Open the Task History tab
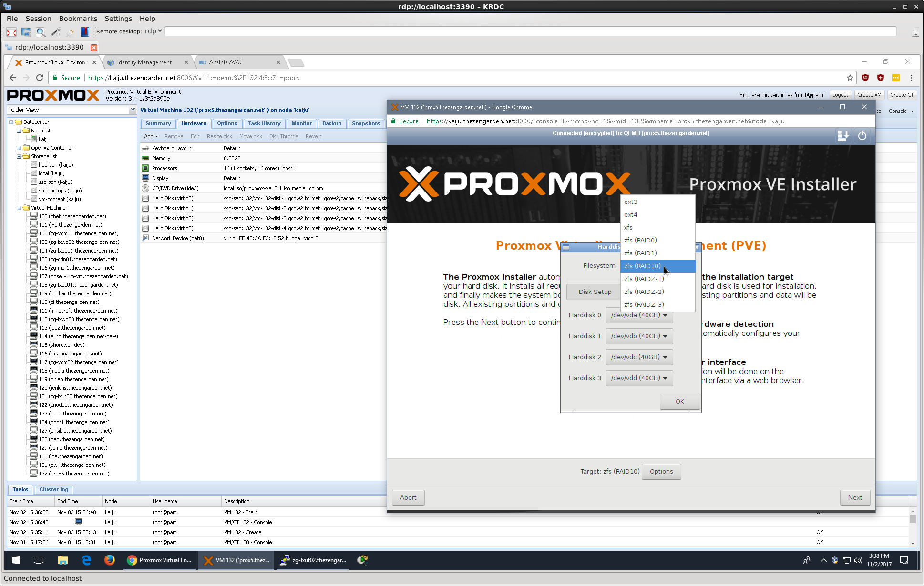This screenshot has height=586, width=924. (264, 123)
